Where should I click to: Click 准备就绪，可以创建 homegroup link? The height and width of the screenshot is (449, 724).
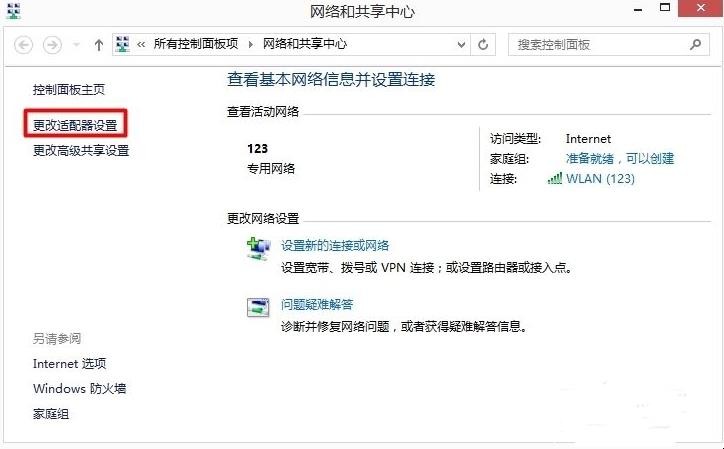click(620, 158)
